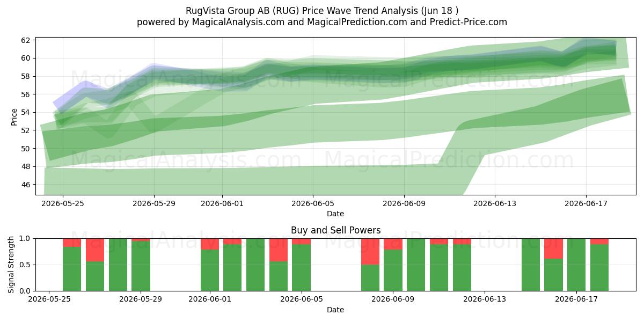Click 2026-05-25 date tick on Buy and Sell Powers chart
Viewport: 644px width, 322px height.
[49, 299]
